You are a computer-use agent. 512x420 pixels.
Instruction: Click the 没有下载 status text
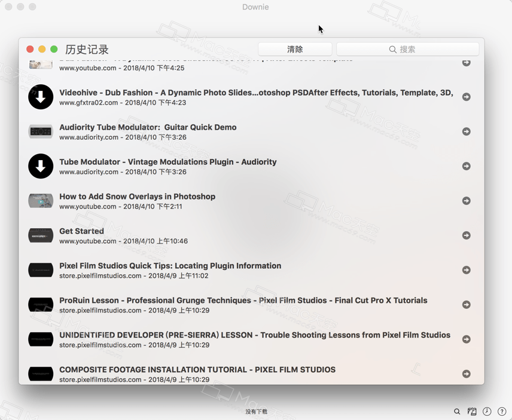pyautogui.click(x=257, y=412)
